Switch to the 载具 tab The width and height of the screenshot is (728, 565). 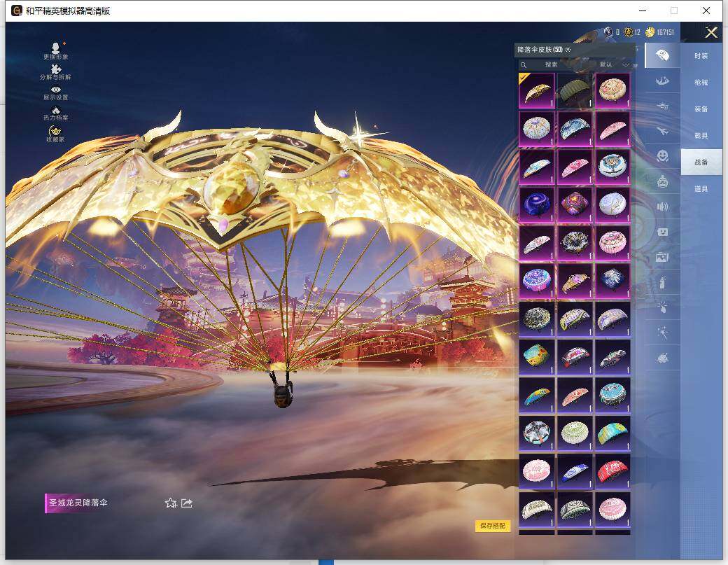(701, 136)
